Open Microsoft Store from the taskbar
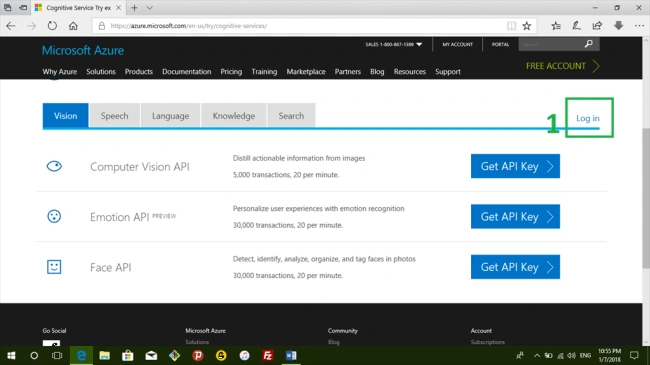This screenshot has height=365, width=650. pyautogui.click(x=128, y=355)
